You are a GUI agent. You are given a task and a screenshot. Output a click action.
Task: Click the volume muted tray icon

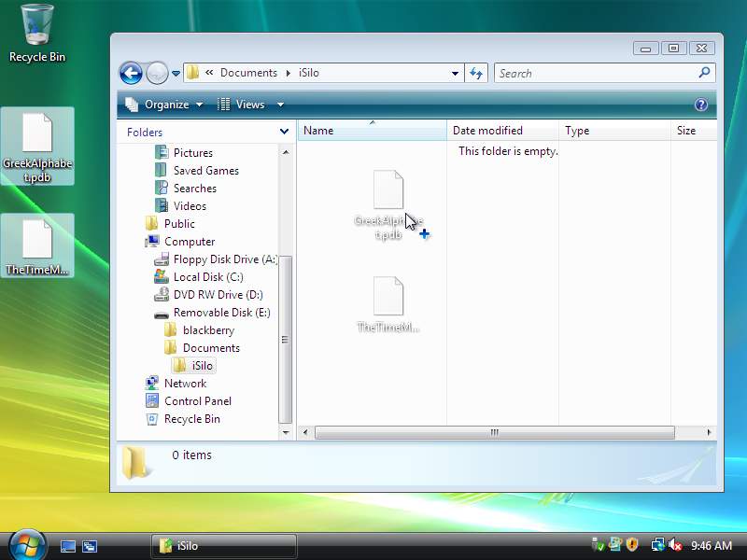pos(675,545)
